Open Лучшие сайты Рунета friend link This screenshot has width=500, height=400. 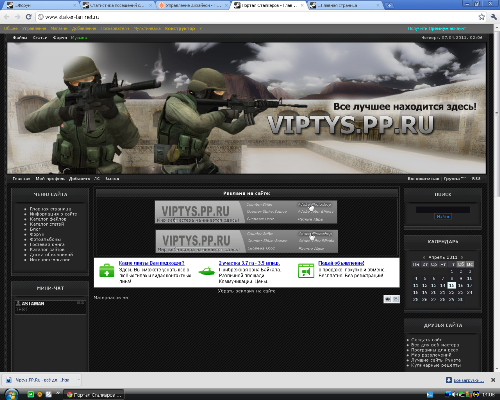click(436, 360)
